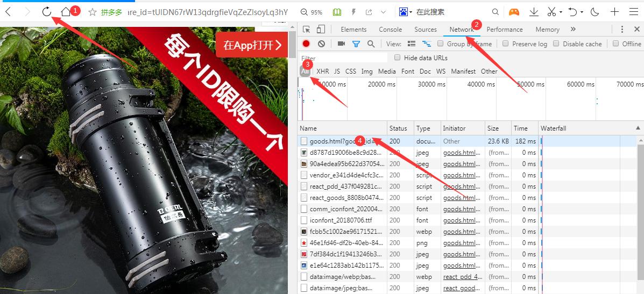Click the undo closed-tab arrow icon
The width and height of the screenshot is (644, 294).
573,12
